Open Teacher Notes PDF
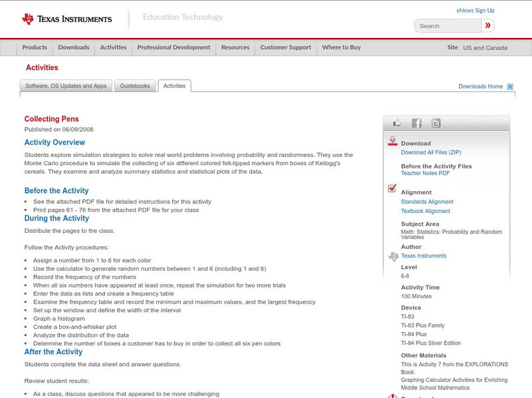This screenshot has width=532, height=398. click(x=425, y=173)
